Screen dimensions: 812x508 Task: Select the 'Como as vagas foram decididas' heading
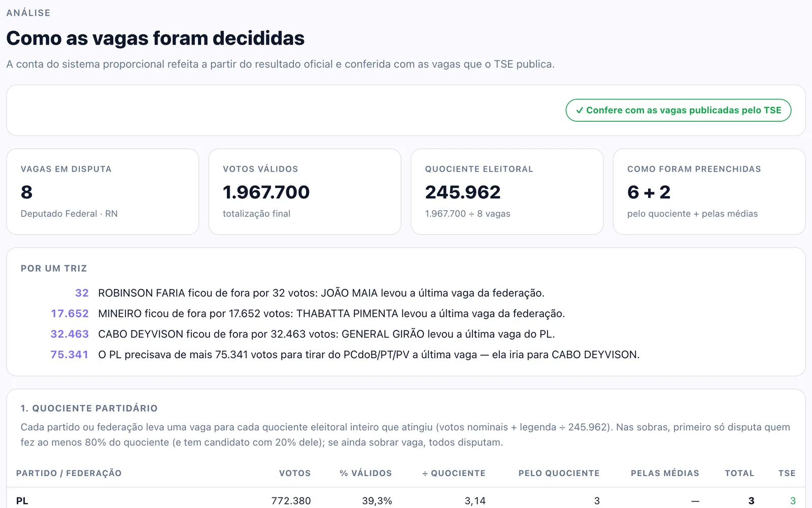coord(155,38)
